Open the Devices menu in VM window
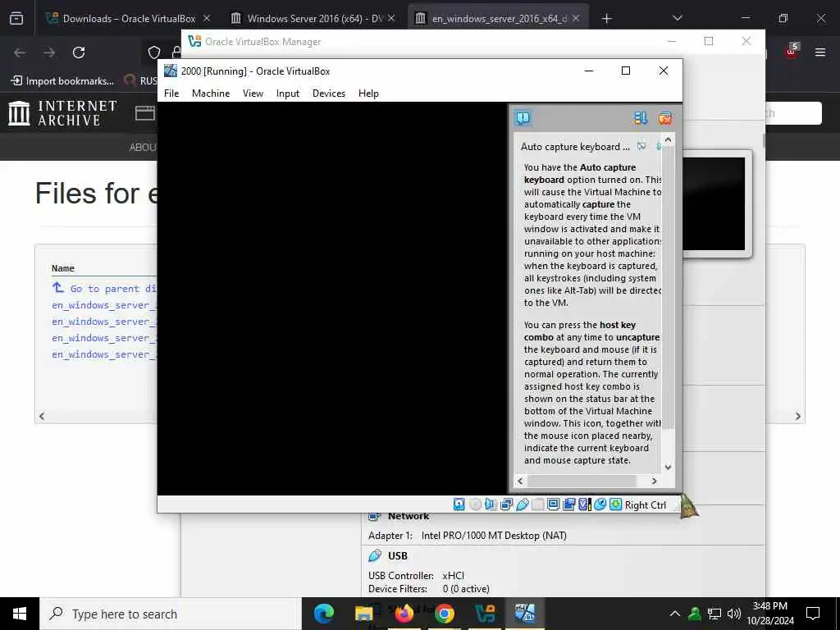This screenshot has width=840, height=630. [329, 94]
